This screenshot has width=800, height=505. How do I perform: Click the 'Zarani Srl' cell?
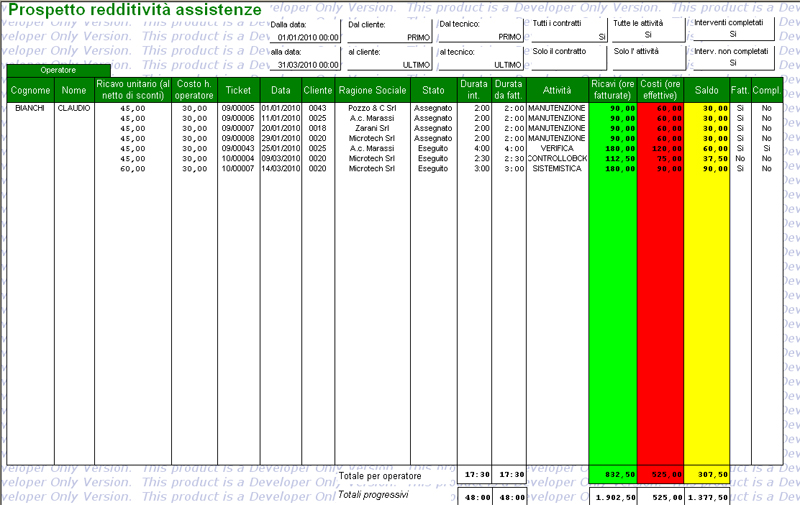coord(372,129)
